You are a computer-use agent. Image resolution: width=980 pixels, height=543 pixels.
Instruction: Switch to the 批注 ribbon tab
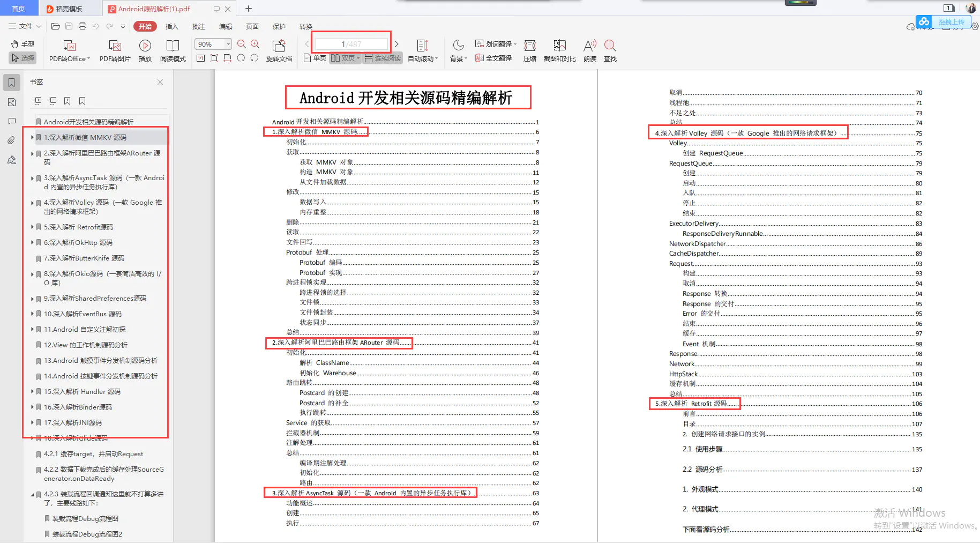(199, 26)
